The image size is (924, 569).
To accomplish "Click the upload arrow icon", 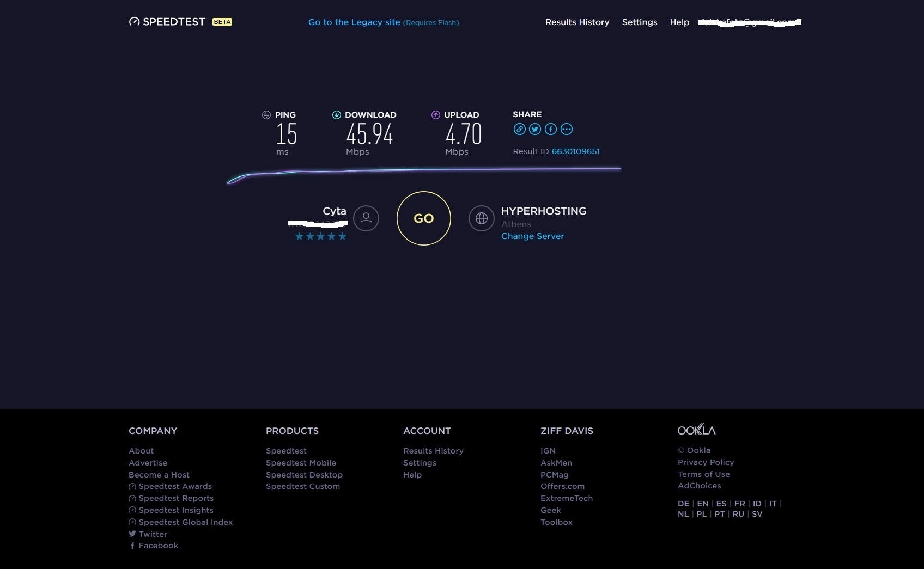I will [x=436, y=115].
